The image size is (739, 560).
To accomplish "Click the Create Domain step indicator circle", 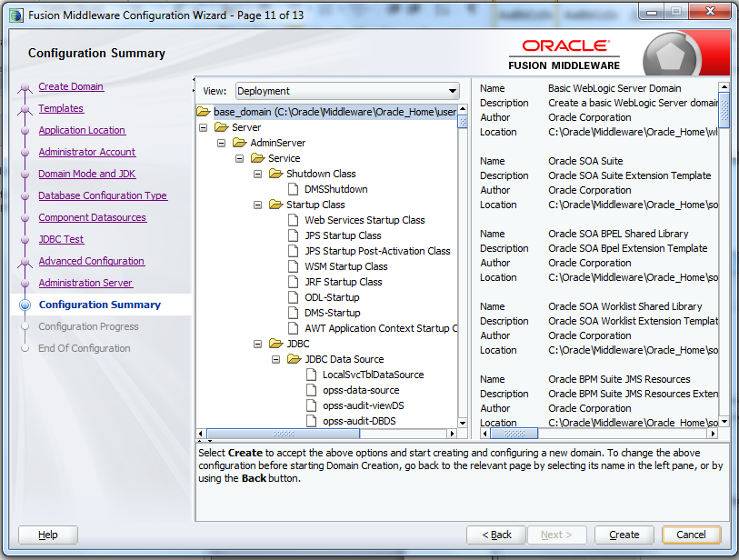I will pyautogui.click(x=24, y=86).
